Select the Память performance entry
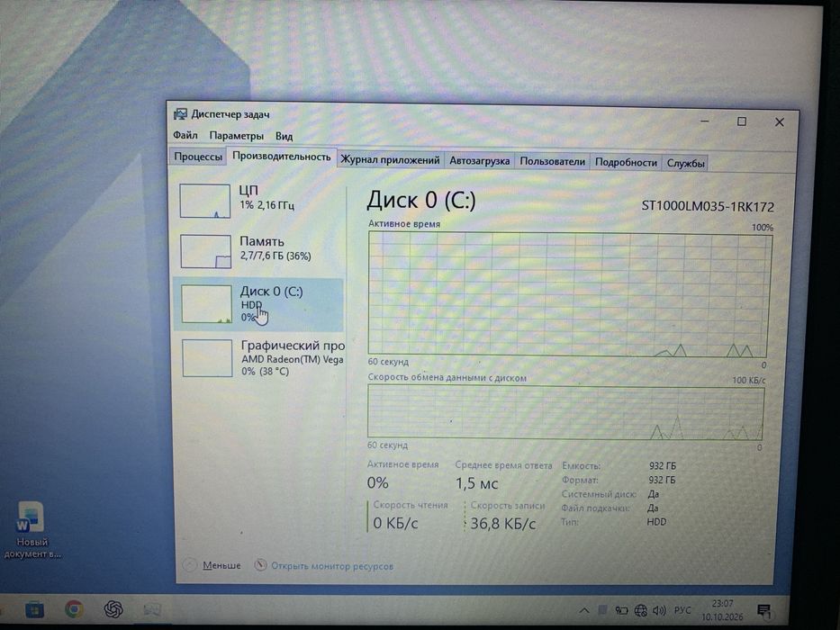The image size is (840, 630). [258, 251]
